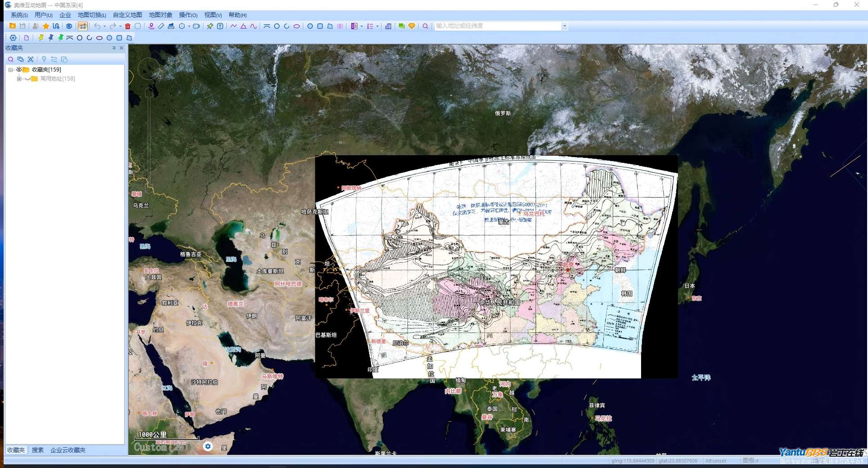Toggle visibility eye of 收藏夹[159]

click(19, 69)
